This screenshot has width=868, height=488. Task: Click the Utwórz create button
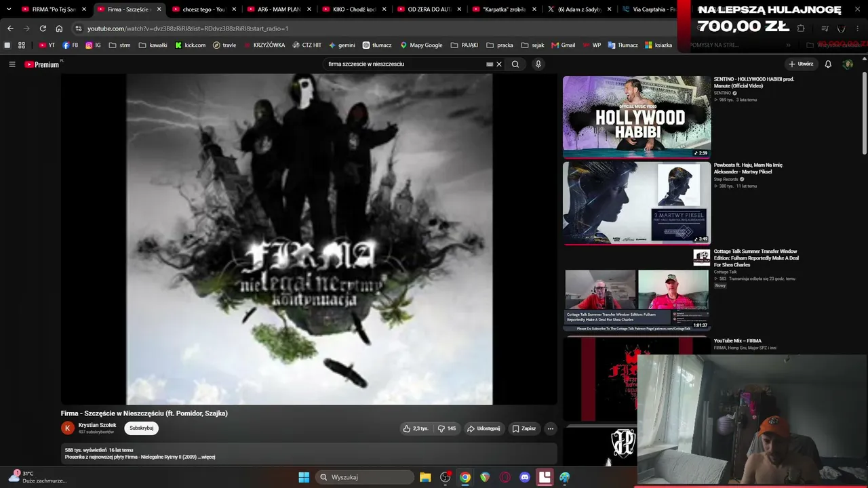point(801,64)
